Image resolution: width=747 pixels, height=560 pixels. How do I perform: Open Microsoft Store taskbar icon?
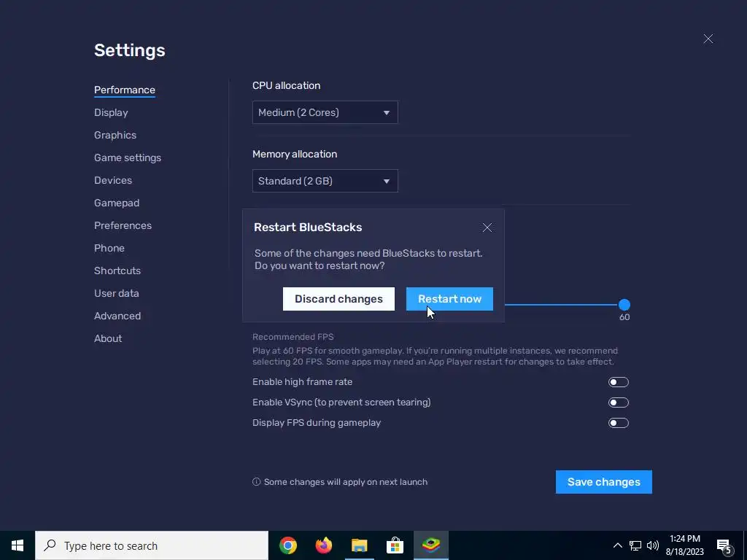[x=395, y=545]
